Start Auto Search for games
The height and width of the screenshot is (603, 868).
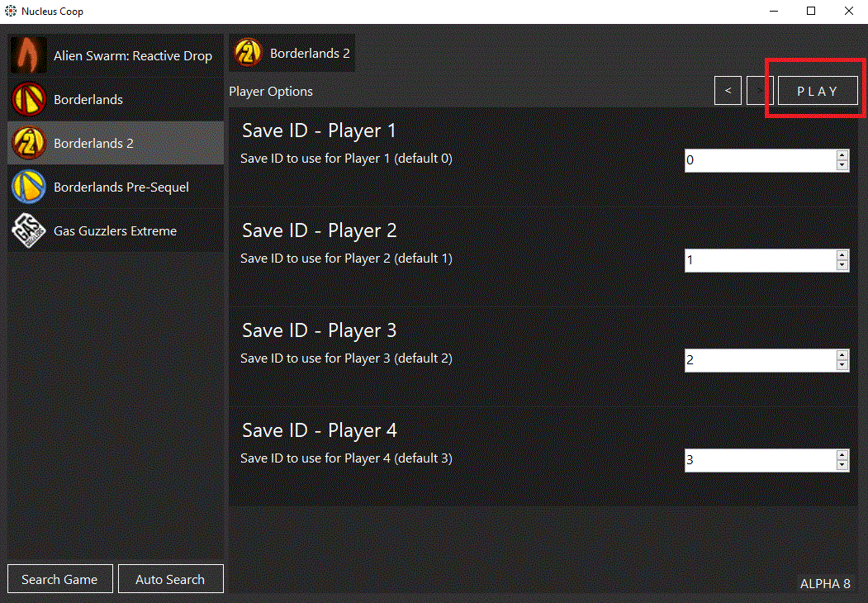170,579
